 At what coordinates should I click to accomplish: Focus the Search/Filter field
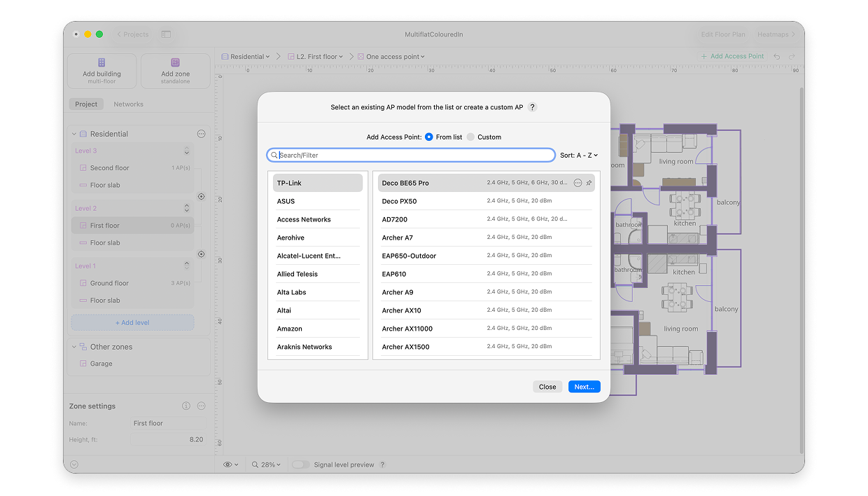(x=412, y=155)
